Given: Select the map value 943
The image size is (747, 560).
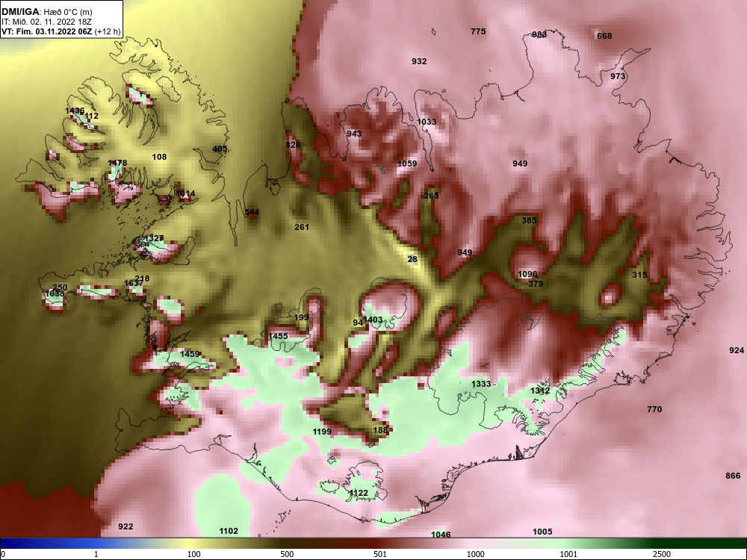Looking at the screenshot, I should 354,134.
